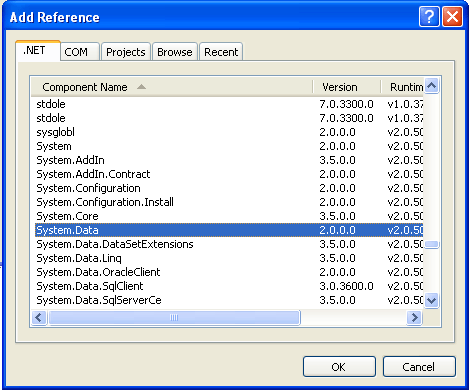The height and width of the screenshot is (391, 469).
Task: Sort by the Version column header
Action: [x=347, y=87]
